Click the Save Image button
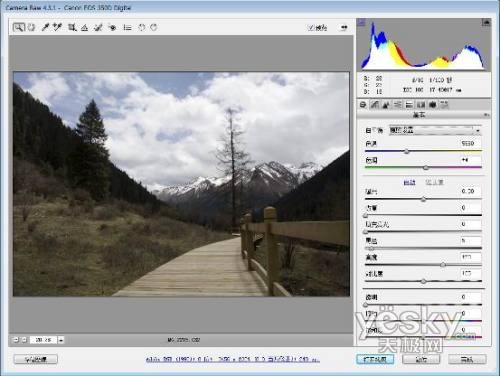 [x=36, y=359]
